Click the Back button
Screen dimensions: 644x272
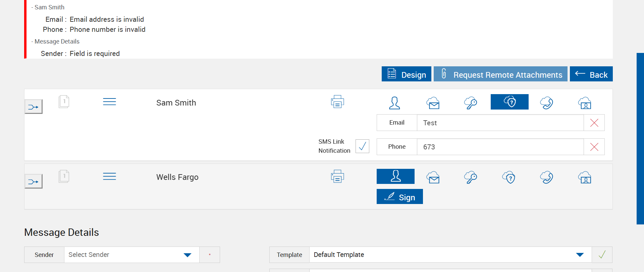591,74
